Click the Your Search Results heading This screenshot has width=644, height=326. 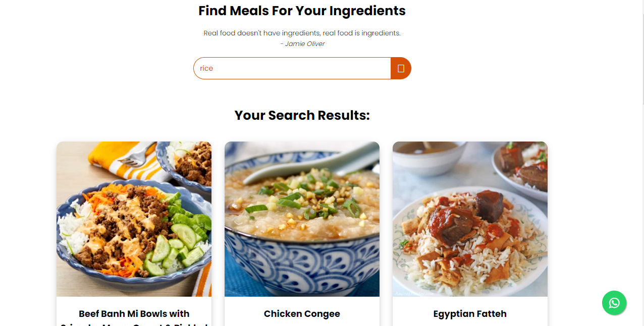302,115
